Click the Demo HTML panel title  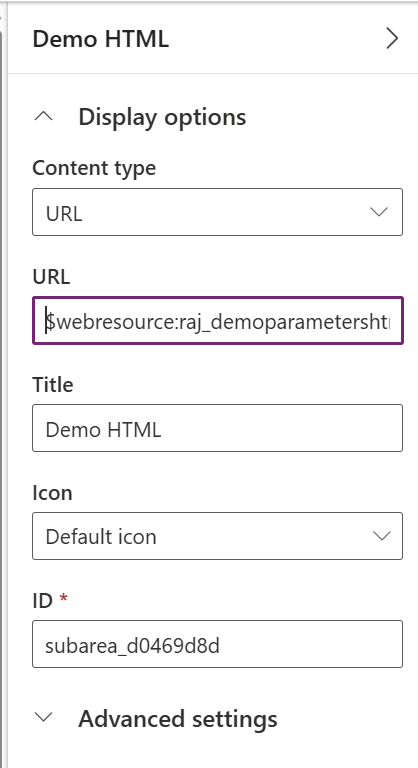(x=100, y=39)
